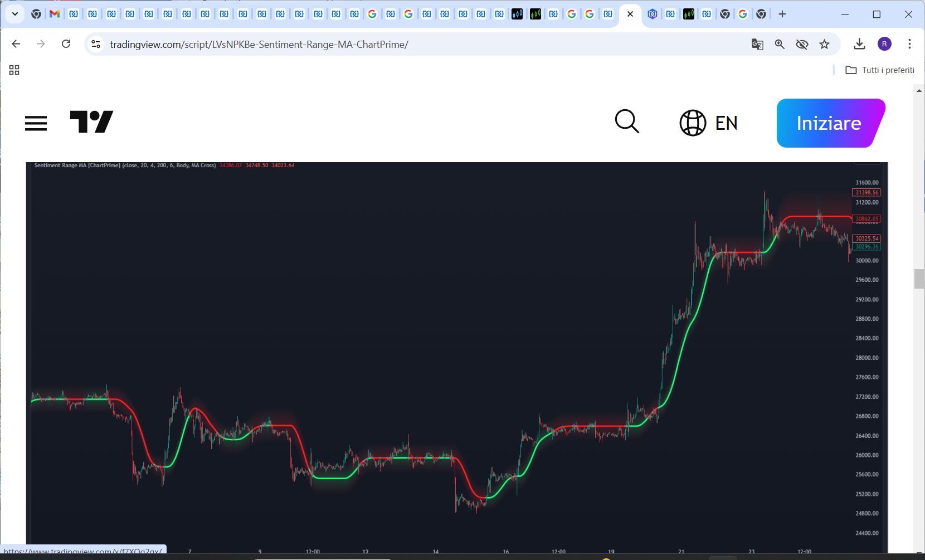
Task: Click the red 31398.56 price tag
Action: [866, 193]
